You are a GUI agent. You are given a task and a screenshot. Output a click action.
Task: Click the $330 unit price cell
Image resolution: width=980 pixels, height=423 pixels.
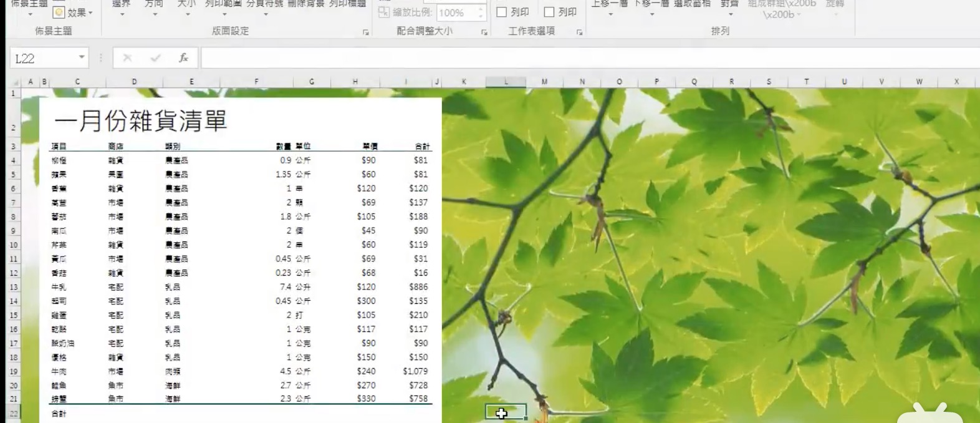(366, 399)
